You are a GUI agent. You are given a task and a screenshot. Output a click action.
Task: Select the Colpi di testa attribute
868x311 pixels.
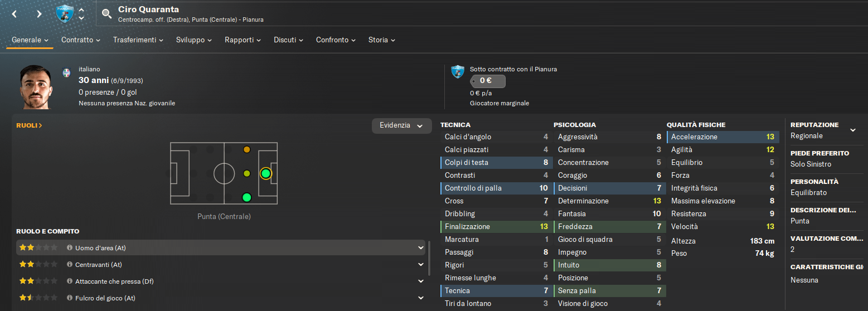pyautogui.click(x=496, y=163)
